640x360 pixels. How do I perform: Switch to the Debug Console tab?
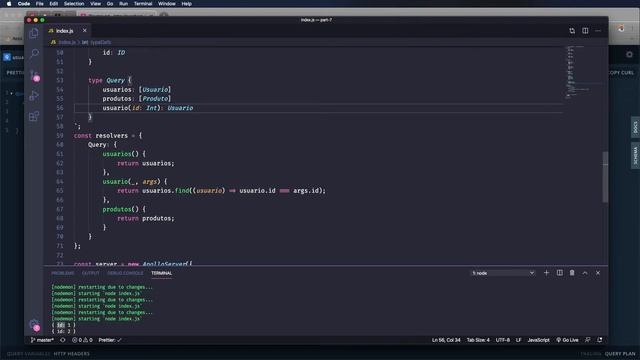coord(125,273)
